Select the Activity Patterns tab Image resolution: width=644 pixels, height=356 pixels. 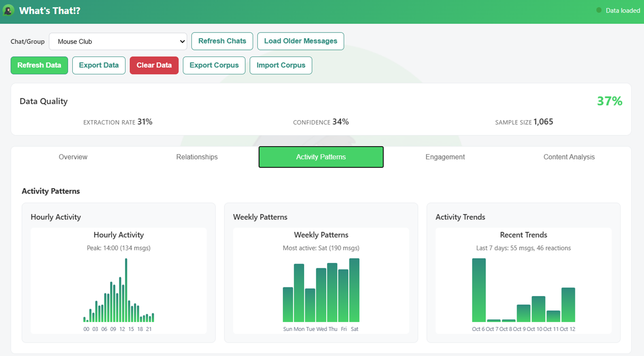[321, 157]
